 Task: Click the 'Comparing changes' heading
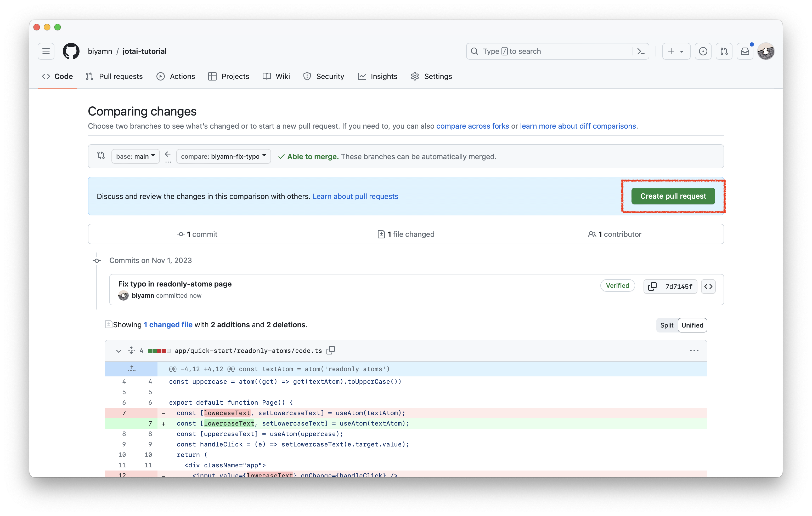click(142, 112)
